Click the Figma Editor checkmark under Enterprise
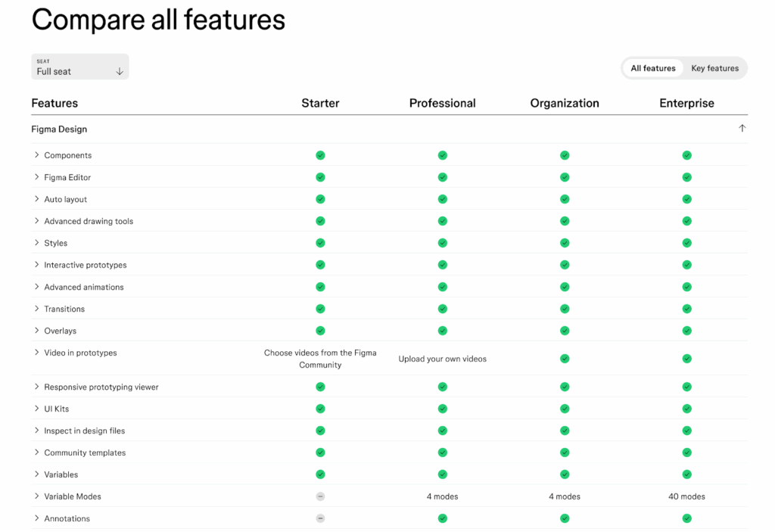 [x=686, y=177]
